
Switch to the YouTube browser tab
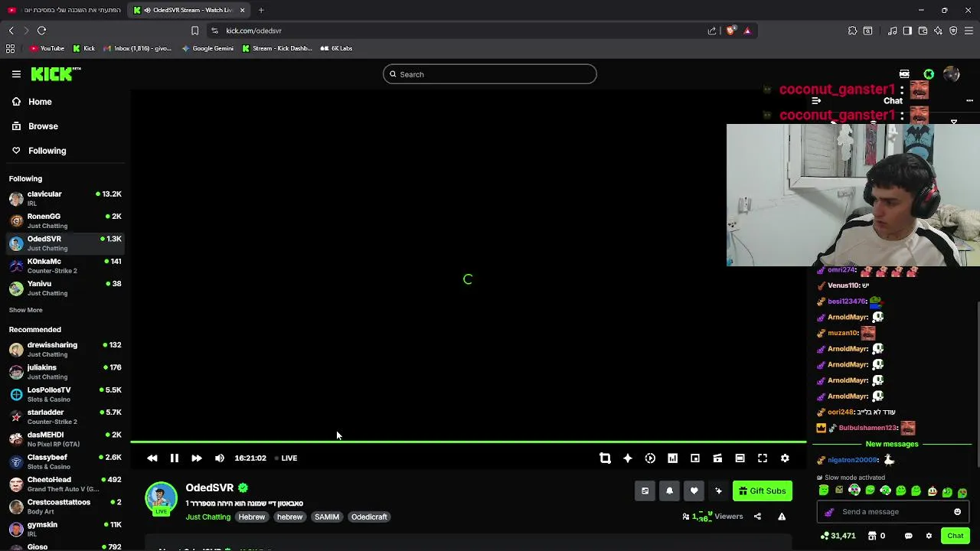pos(64,10)
